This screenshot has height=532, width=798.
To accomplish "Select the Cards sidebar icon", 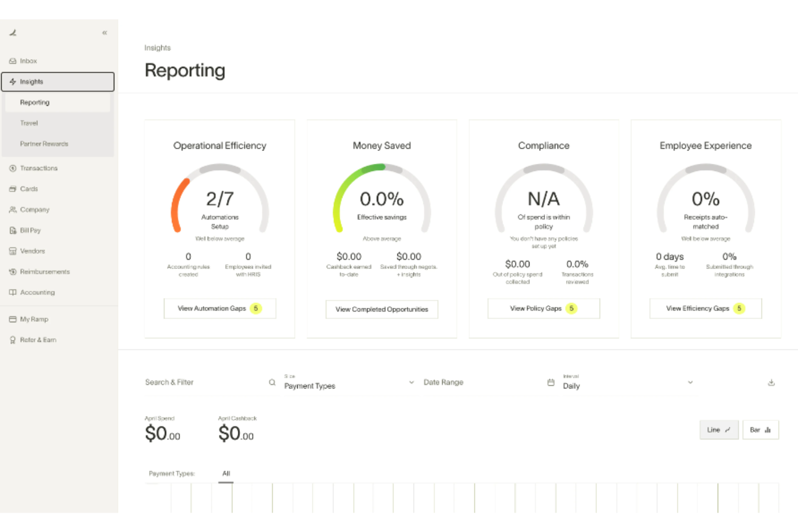I will coord(13,189).
